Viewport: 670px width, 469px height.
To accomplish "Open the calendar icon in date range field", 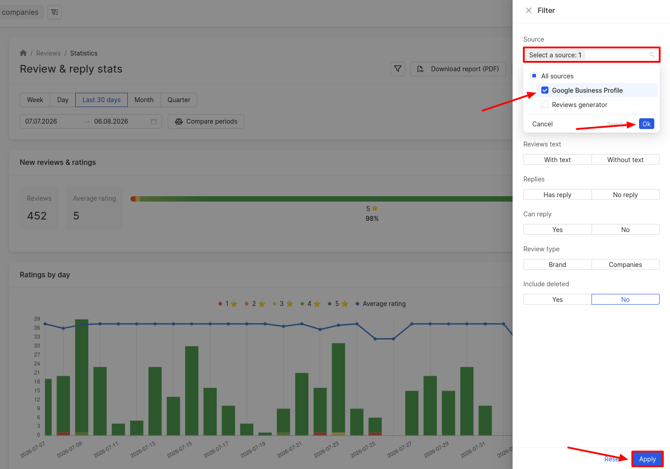I will point(154,121).
